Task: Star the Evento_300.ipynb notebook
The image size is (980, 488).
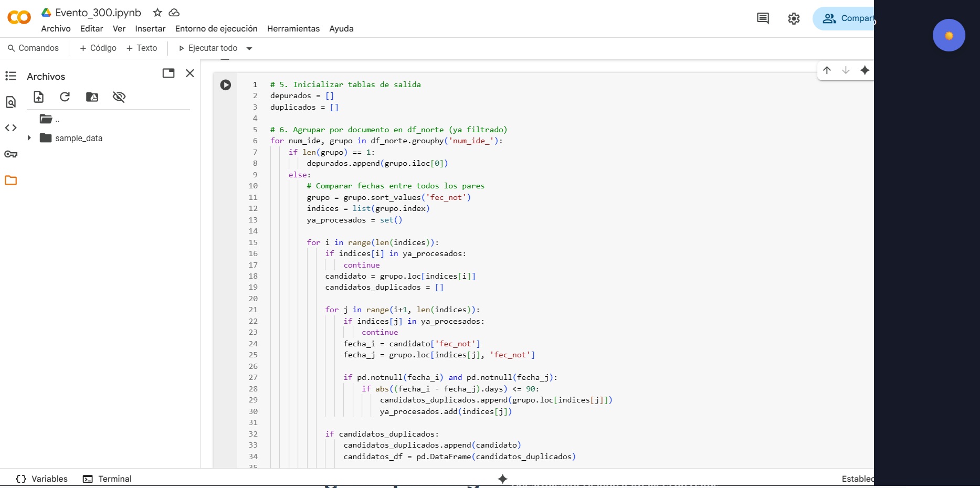Action: 157,12
